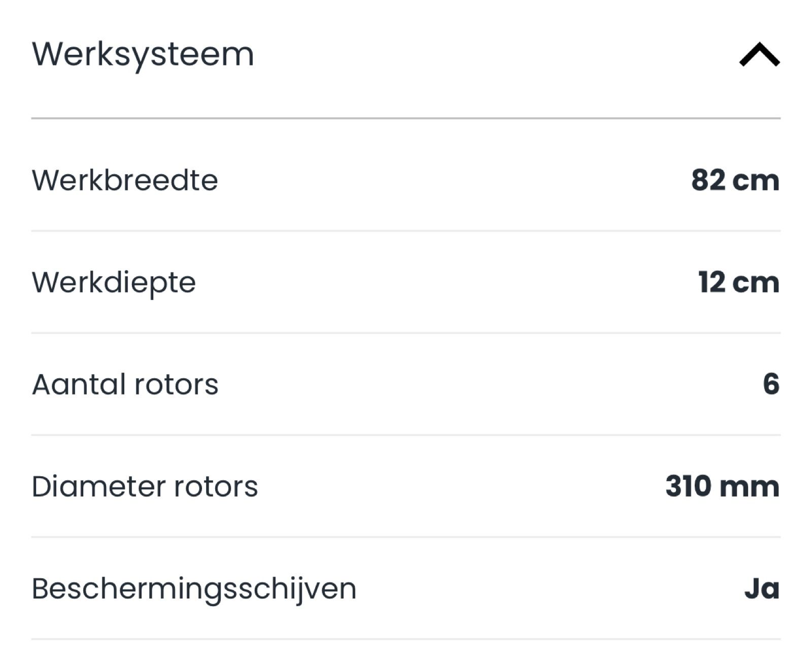Click the Ja value for Beschermingsschijven
Screen dimensions: 812x660
click(x=762, y=588)
